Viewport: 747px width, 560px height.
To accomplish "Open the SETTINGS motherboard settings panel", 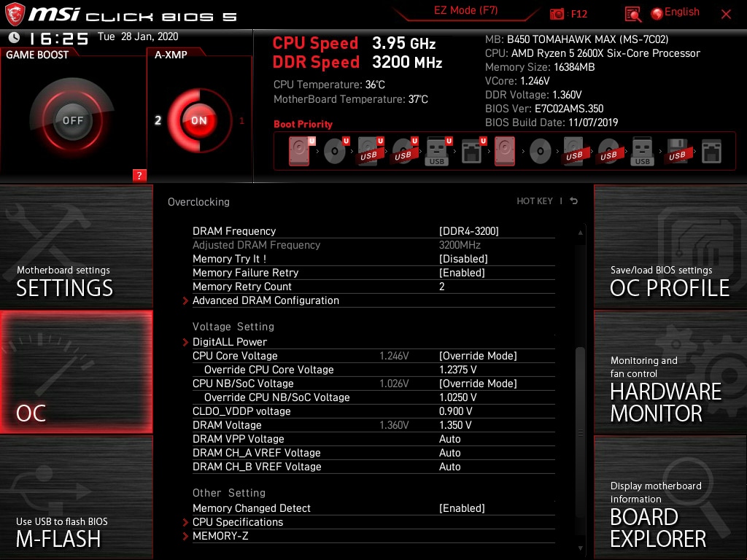I will coord(76,246).
